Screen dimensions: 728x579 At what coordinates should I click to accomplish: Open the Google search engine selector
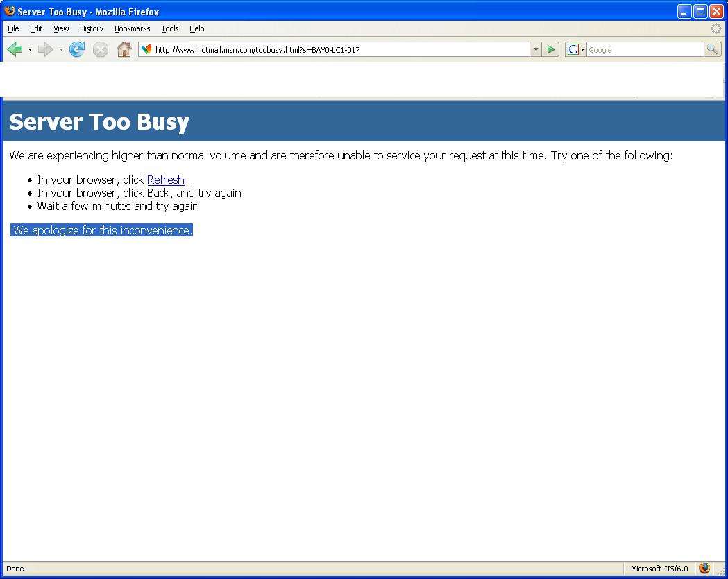[x=576, y=50]
